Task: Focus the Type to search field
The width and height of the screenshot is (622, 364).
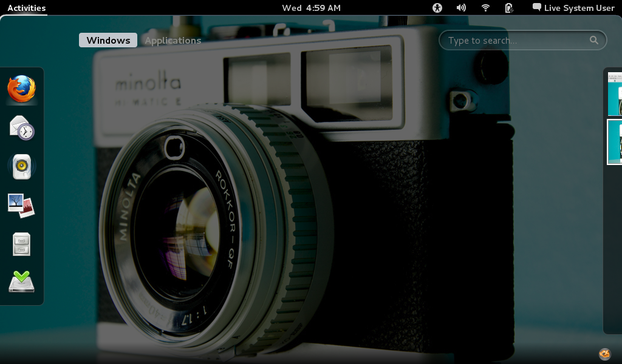Action: (523, 41)
